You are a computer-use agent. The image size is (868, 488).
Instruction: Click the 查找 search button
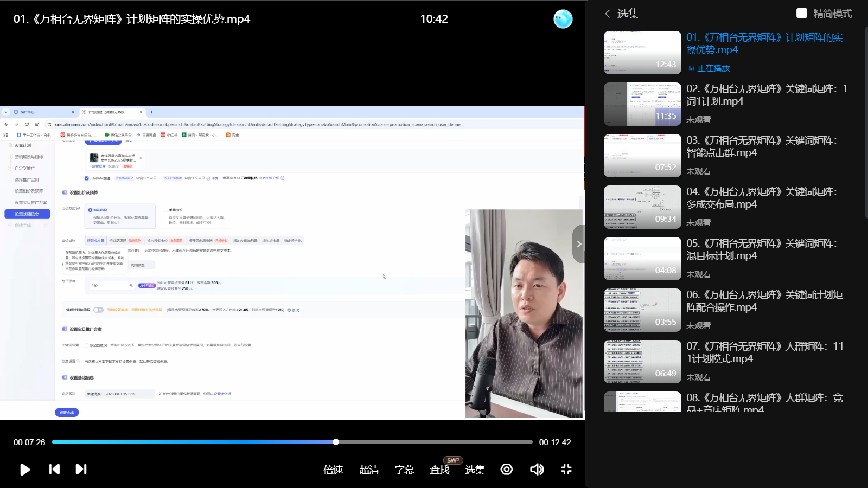[x=439, y=470]
